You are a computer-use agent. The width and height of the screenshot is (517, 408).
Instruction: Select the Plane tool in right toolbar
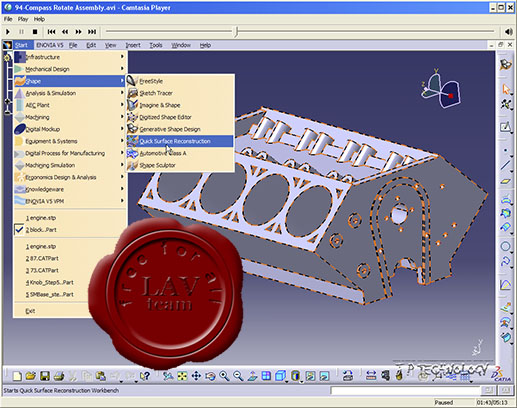(x=506, y=182)
